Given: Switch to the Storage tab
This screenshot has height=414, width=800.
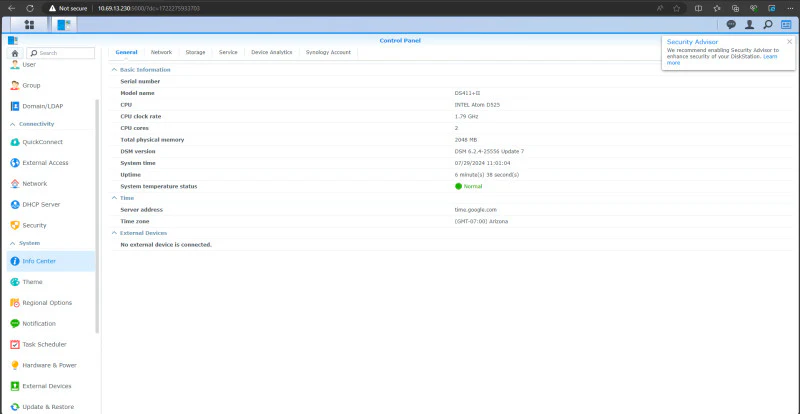Looking at the screenshot, I should [x=195, y=53].
